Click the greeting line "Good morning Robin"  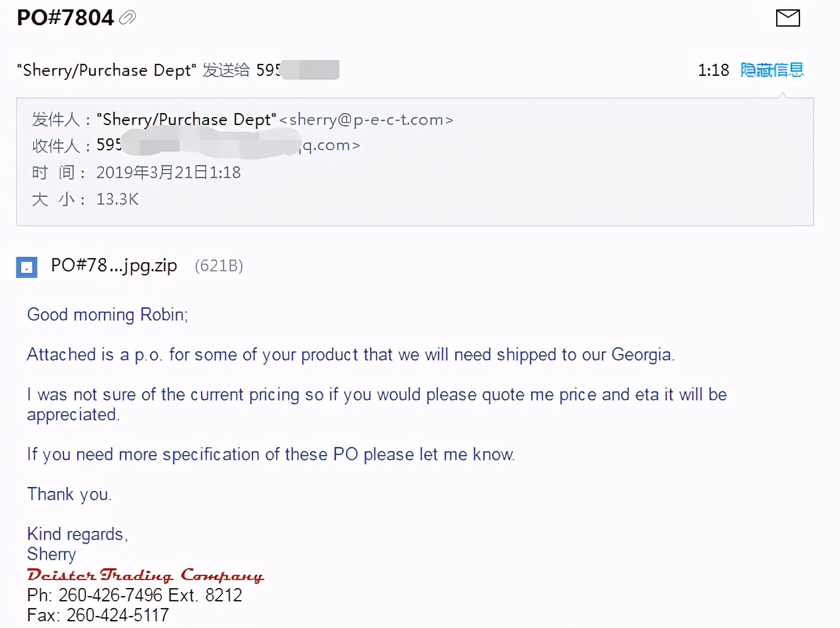[108, 315]
